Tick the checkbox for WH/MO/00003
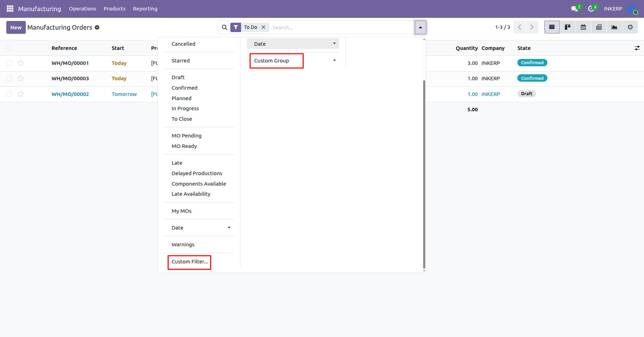Viewport: 644px width, 337px height. click(x=9, y=78)
